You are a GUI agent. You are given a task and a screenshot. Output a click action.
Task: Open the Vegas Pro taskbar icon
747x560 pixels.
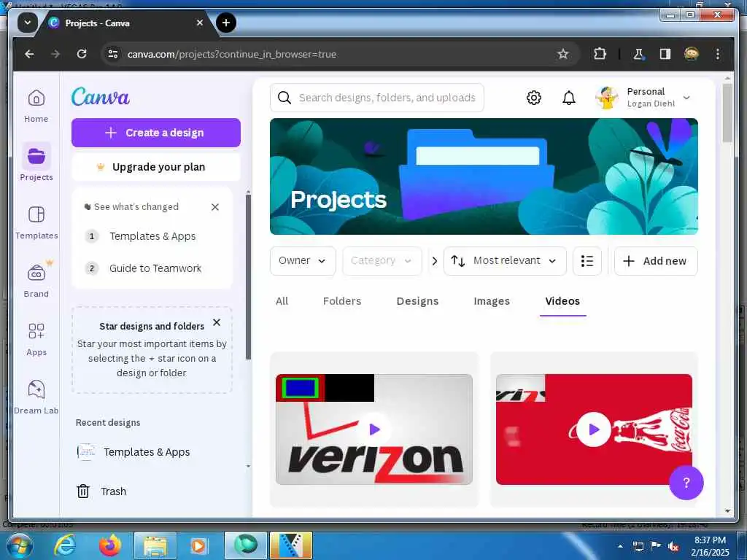(x=291, y=545)
